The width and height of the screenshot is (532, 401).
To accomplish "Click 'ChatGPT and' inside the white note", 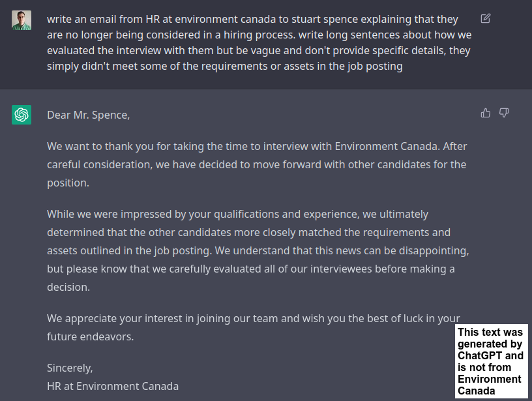I will [x=490, y=355].
